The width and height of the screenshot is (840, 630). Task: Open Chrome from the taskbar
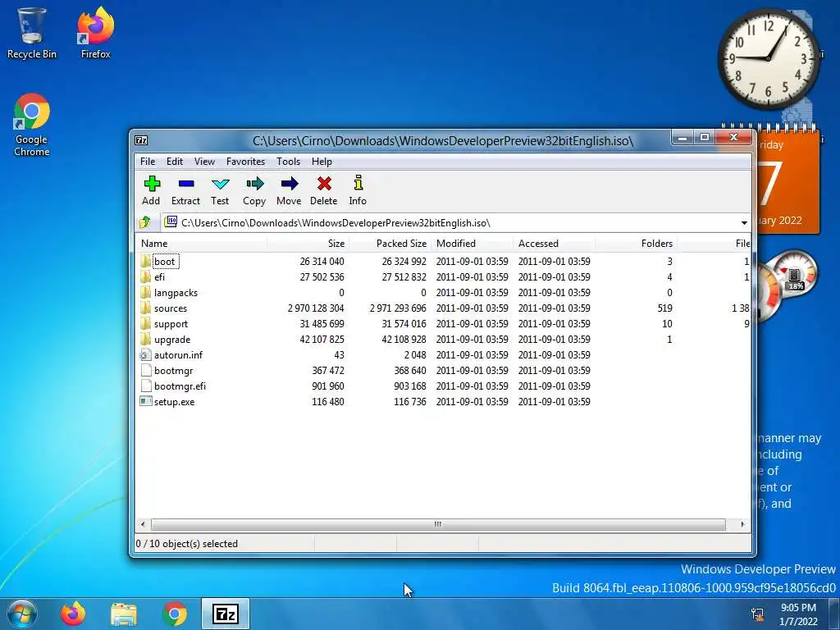[x=175, y=614]
